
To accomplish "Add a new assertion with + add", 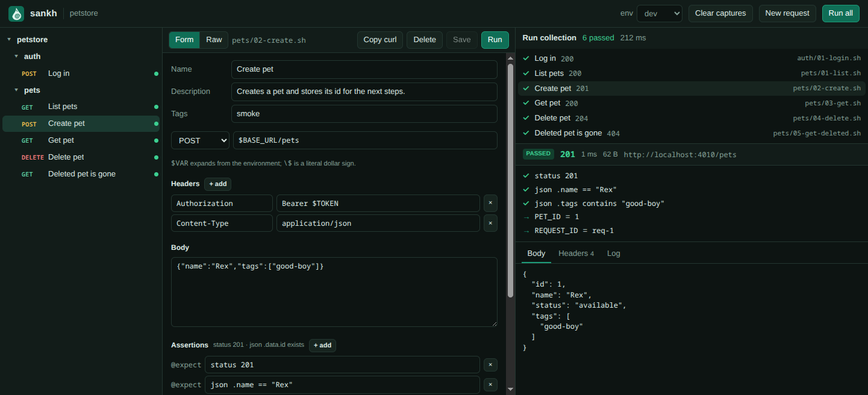I will coord(322,345).
